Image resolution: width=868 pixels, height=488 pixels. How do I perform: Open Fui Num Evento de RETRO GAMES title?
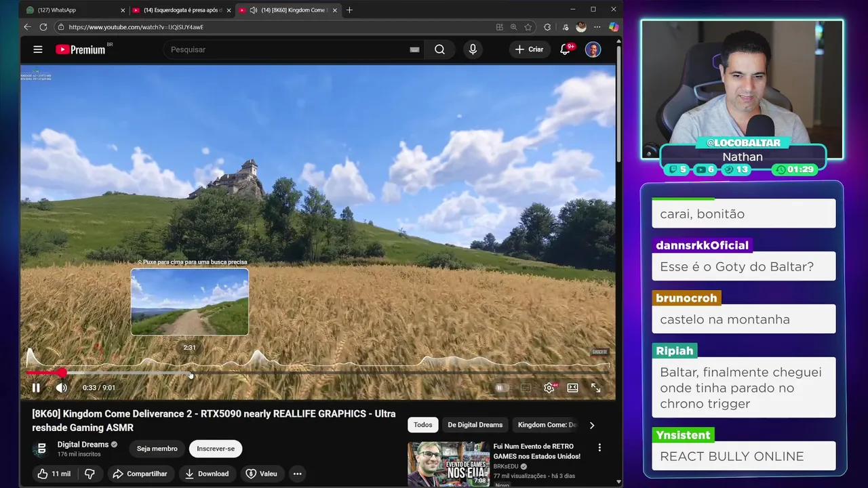(x=537, y=451)
